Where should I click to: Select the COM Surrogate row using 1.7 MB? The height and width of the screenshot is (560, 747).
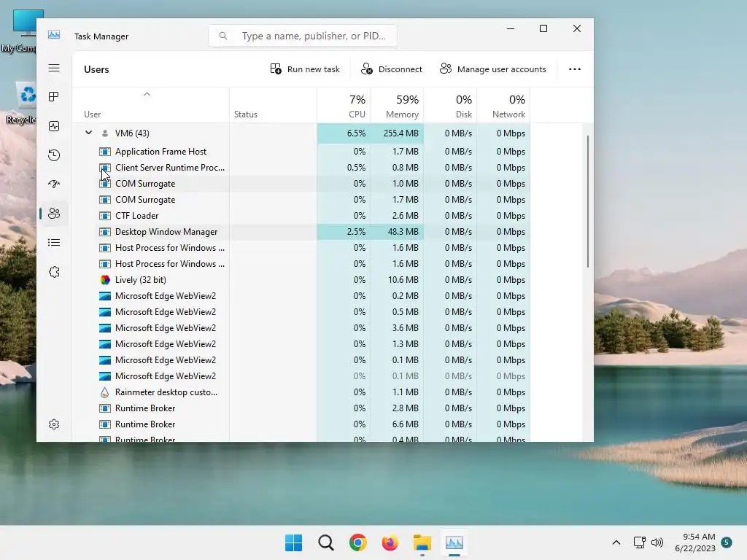point(301,200)
